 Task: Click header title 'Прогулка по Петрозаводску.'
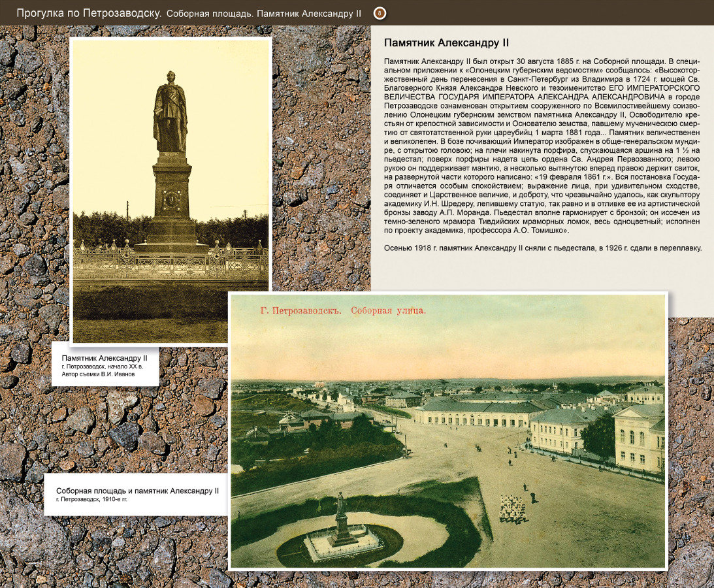[89, 13]
